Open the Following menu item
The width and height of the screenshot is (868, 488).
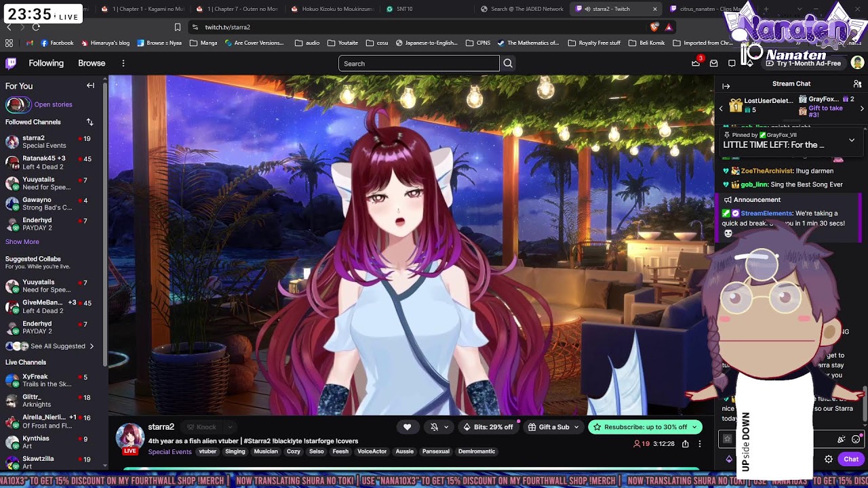pyautogui.click(x=46, y=63)
